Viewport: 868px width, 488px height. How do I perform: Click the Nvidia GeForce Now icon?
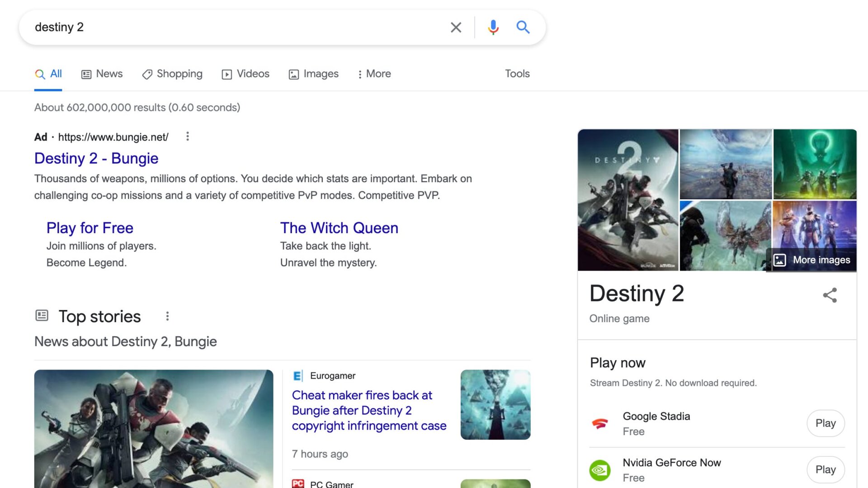600,469
